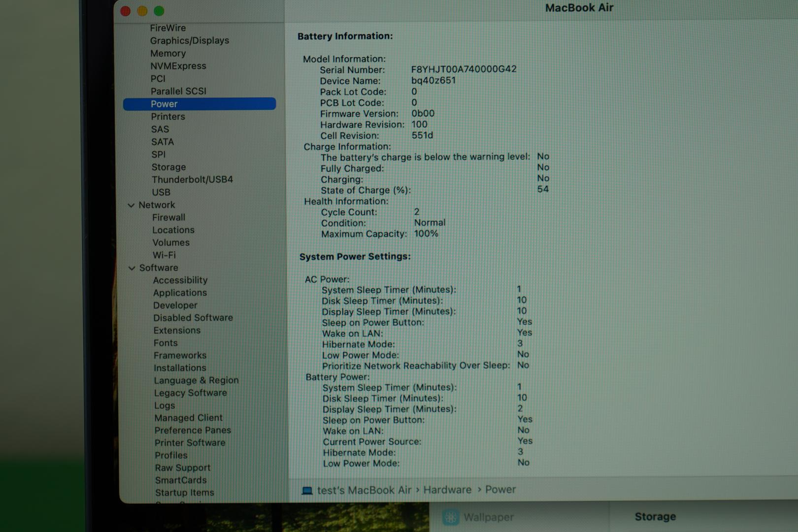Open the Memory hardware entry
Image resolution: width=798 pixels, height=532 pixels.
167,53
